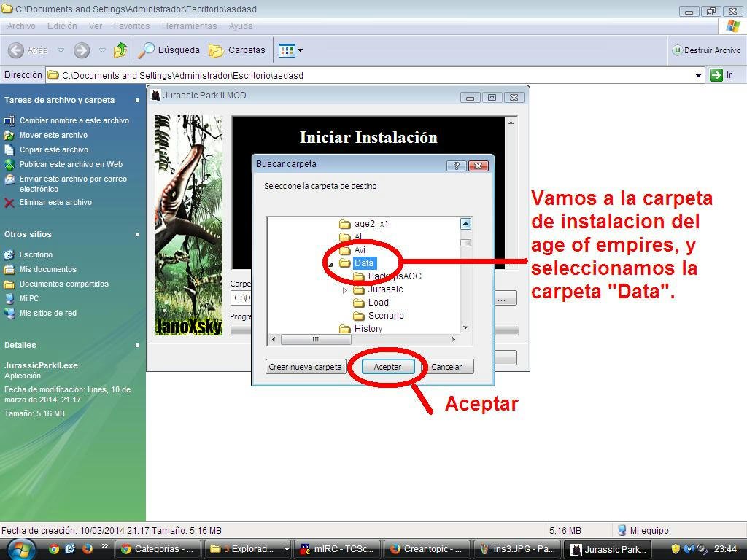Image resolution: width=747 pixels, height=560 pixels.
Task: Click the Atrás back arrow icon
Action: pyautogui.click(x=16, y=50)
